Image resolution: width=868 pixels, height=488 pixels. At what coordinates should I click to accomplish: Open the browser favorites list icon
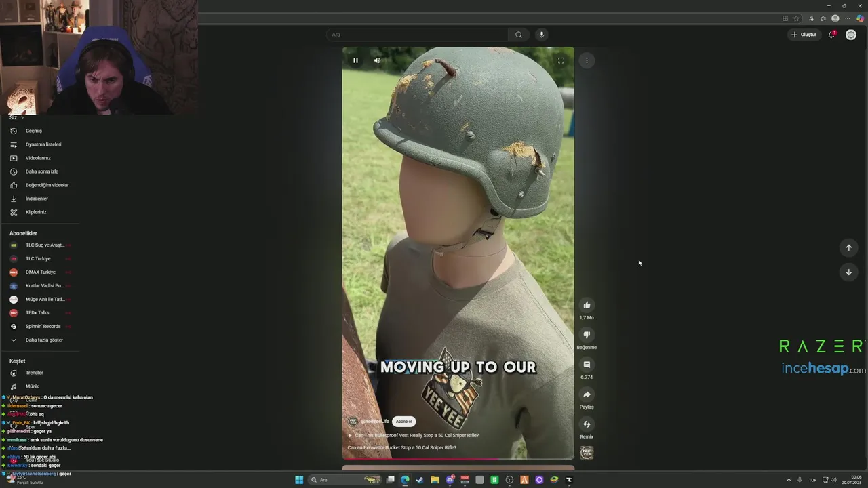click(x=823, y=18)
